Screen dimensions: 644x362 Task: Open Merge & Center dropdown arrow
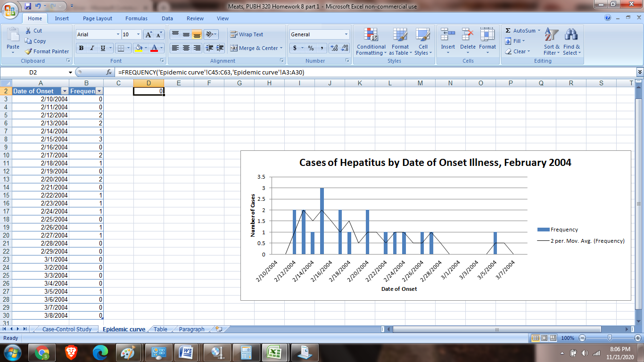[x=281, y=48]
